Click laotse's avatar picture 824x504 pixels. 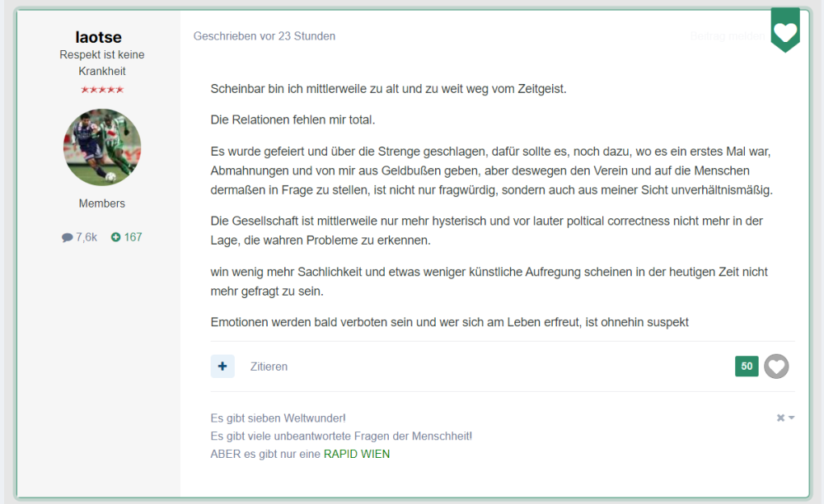click(102, 147)
